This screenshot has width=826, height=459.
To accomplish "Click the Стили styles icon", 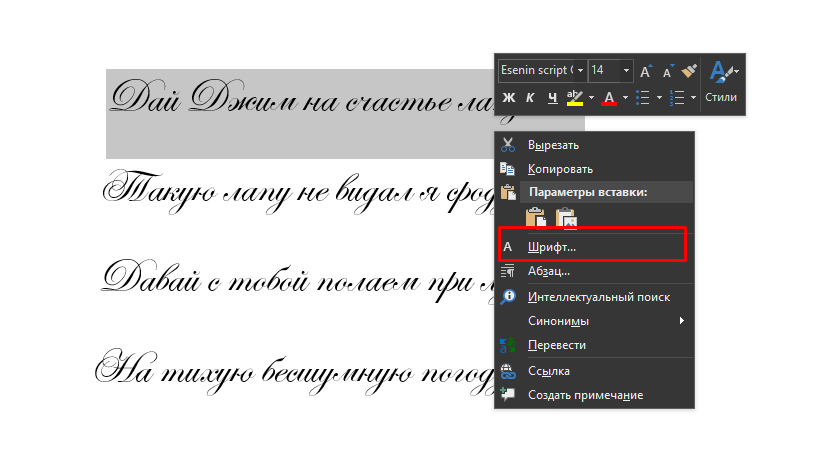I will (720, 80).
